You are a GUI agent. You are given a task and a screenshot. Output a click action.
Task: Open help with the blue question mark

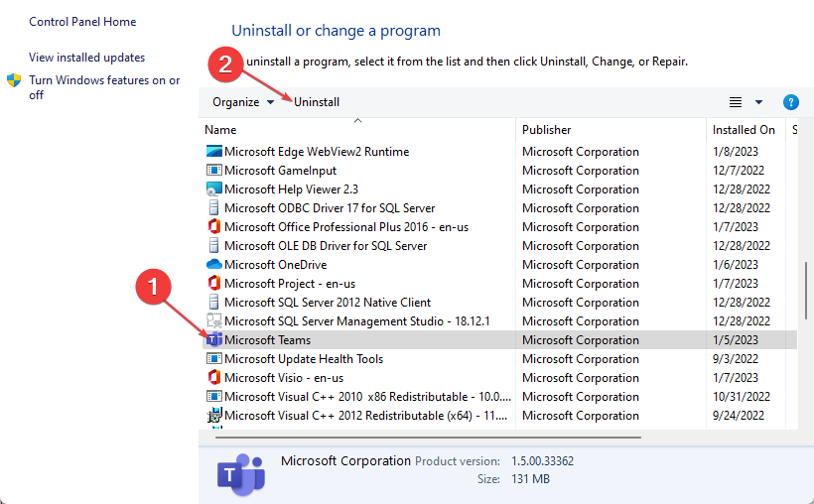[790, 102]
